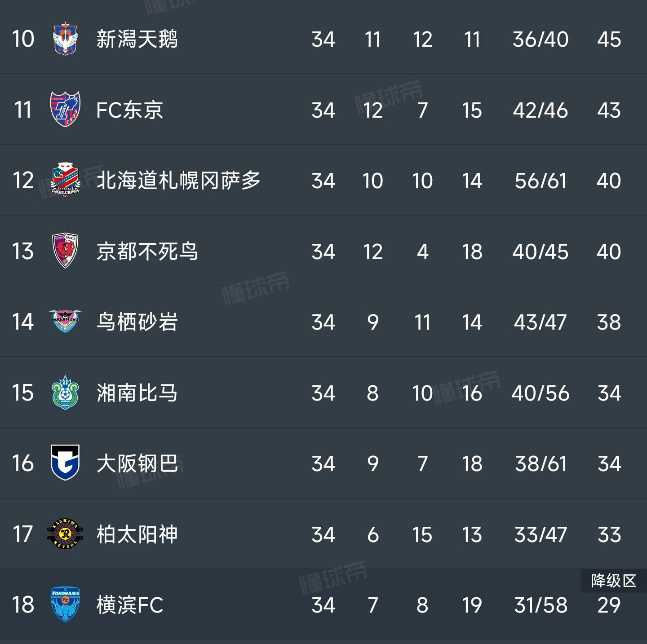The height and width of the screenshot is (644, 647).
Task: Open the Kashiwa Reysol club crest
Action: coord(65,534)
